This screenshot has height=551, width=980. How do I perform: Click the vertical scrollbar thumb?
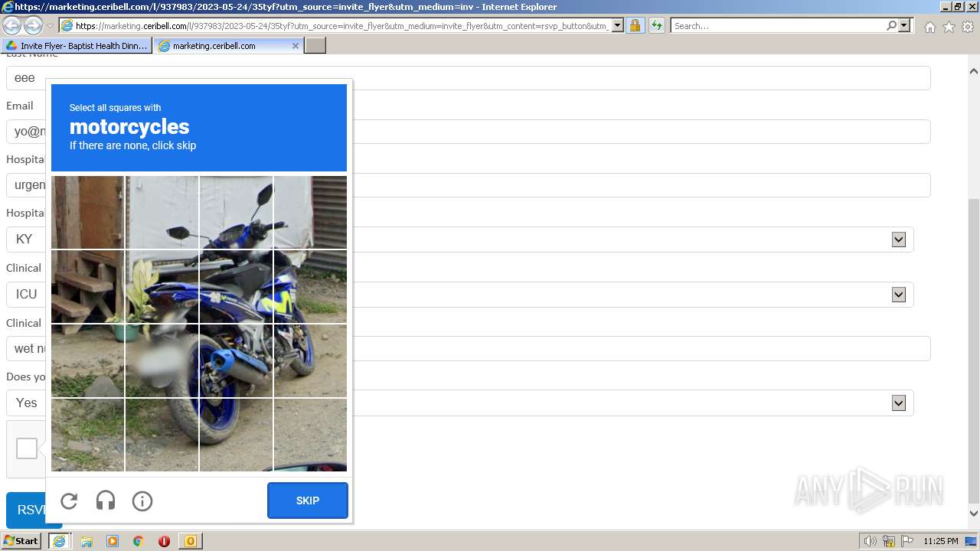click(973, 350)
